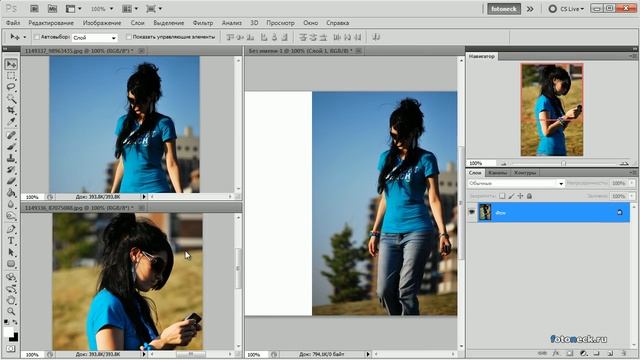This screenshot has width=640, height=360.
Task: Click the fotoneck workspace button
Action: pyautogui.click(x=504, y=9)
